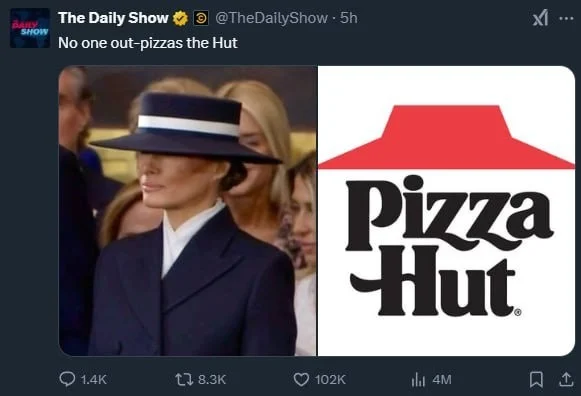View analytics via bar chart icon
The height and width of the screenshot is (396, 581).
tap(418, 380)
